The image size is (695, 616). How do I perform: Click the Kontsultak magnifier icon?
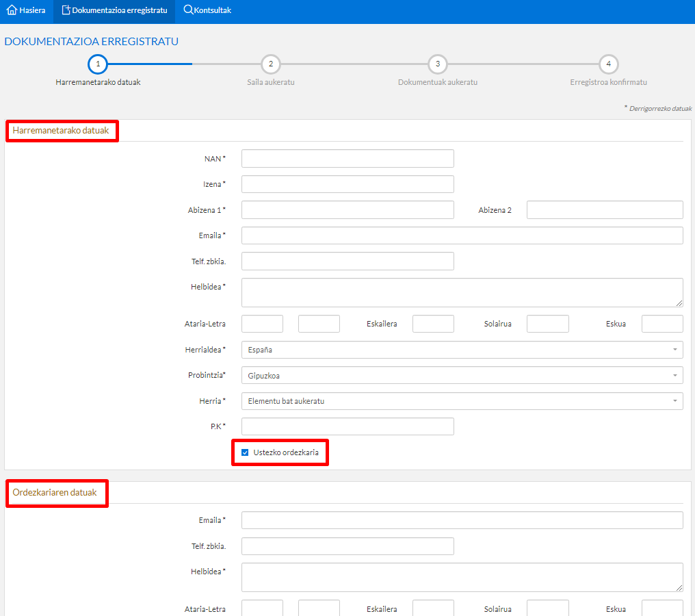188,10
